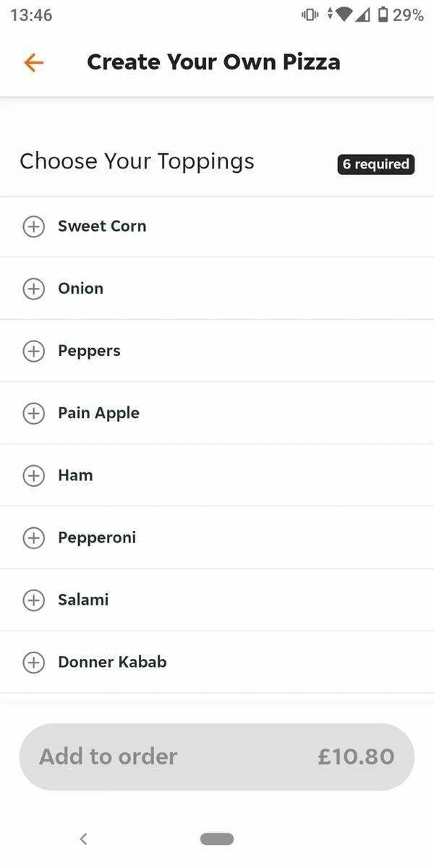Tap the 6 required badge

coord(375,164)
